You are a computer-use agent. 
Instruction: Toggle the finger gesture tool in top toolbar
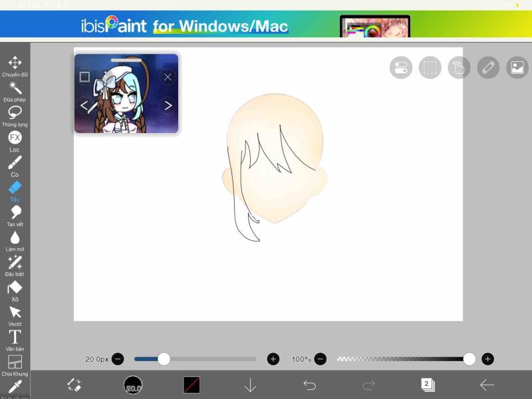click(x=458, y=68)
